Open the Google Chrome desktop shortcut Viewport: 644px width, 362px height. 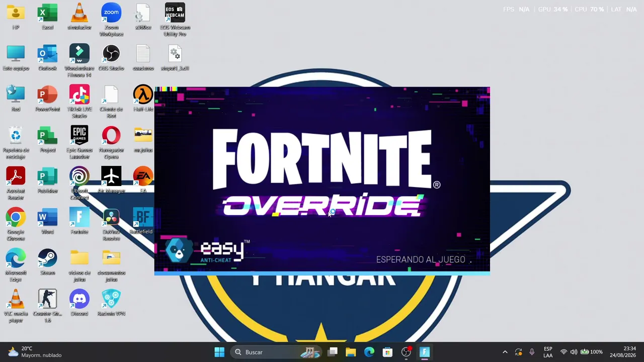pyautogui.click(x=16, y=224)
